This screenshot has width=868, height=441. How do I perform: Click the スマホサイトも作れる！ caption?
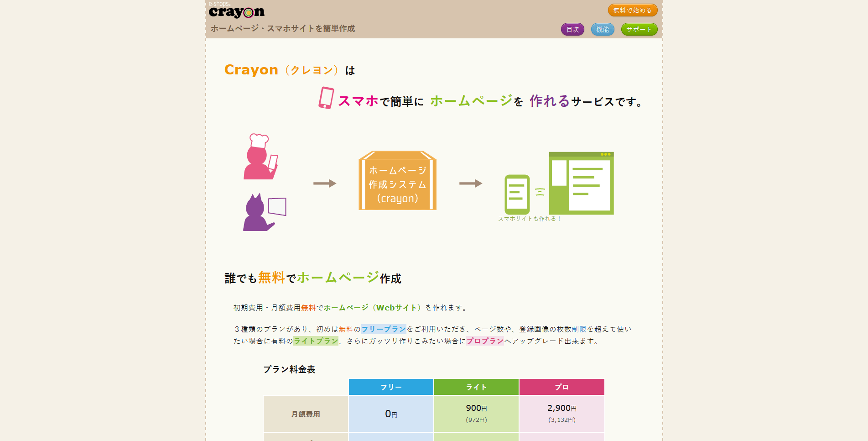[529, 219]
